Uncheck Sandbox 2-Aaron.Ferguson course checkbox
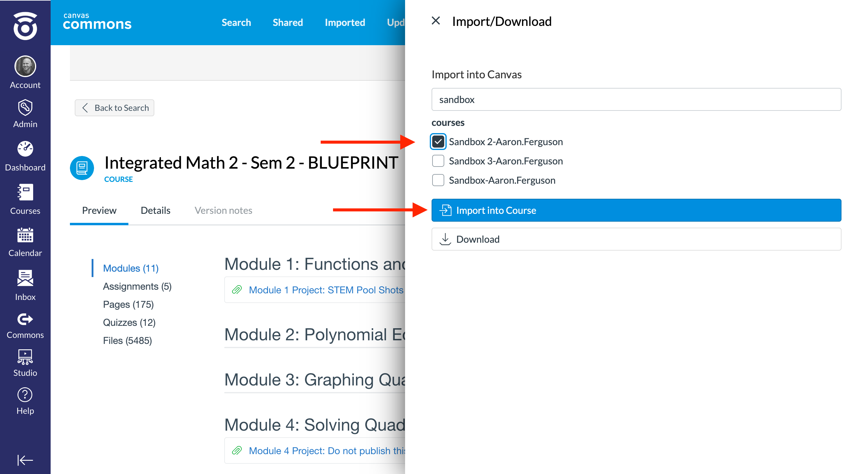 [x=438, y=142]
